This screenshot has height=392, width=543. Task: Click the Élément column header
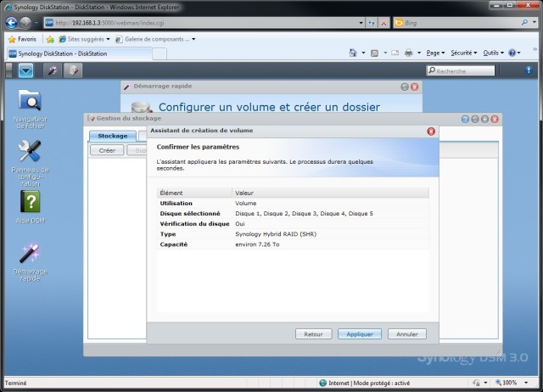click(194, 193)
